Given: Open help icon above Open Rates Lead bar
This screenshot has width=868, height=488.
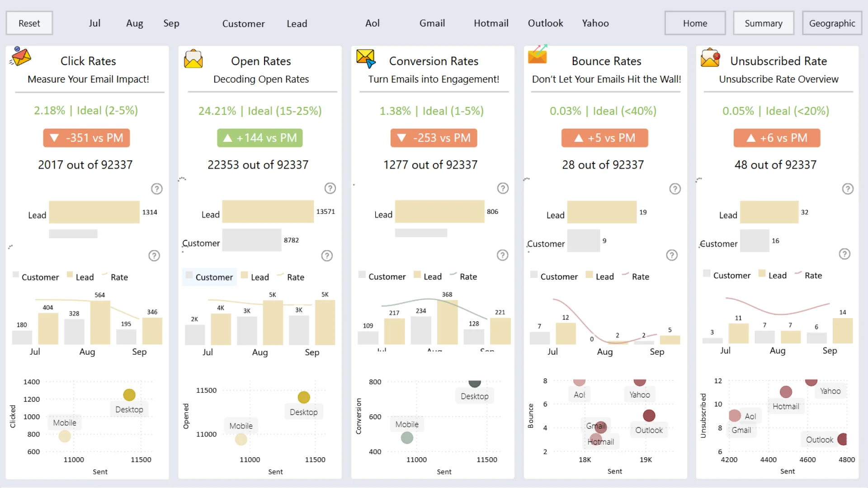Looking at the screenshot, I should (330, 188).
